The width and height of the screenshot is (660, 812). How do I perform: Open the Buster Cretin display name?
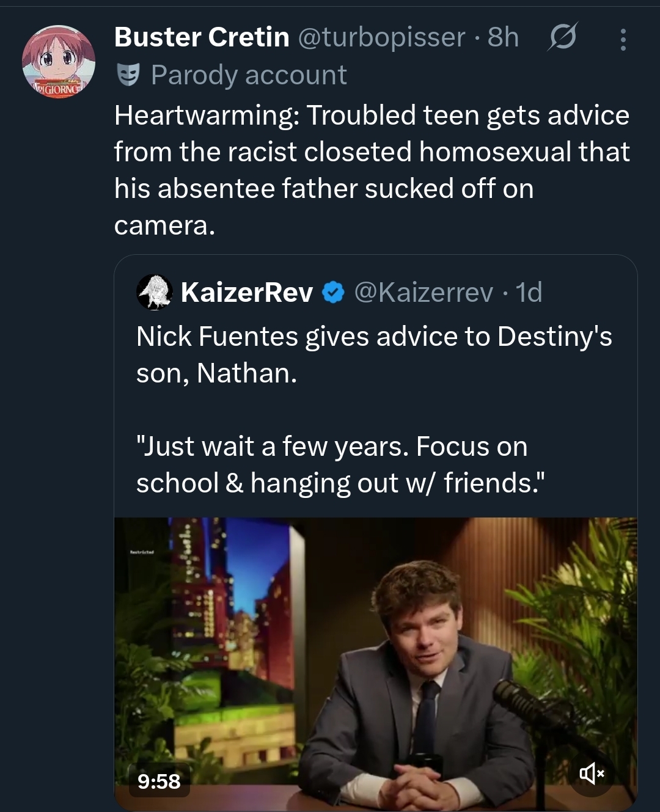[x=202, y=37]
